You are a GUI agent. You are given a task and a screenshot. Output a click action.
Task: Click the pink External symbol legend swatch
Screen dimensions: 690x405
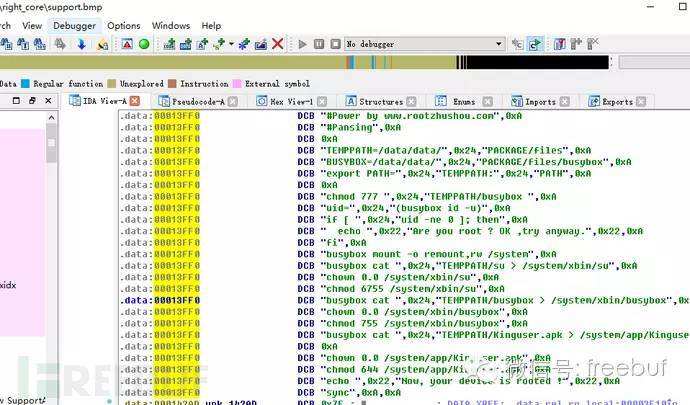[237, 84]
